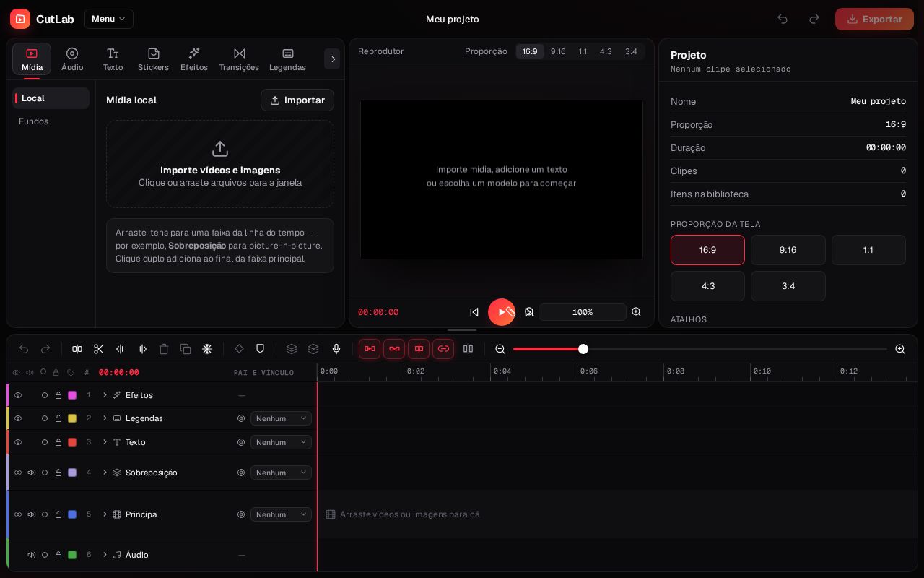Mute the Áudio track

click(31, 555)
